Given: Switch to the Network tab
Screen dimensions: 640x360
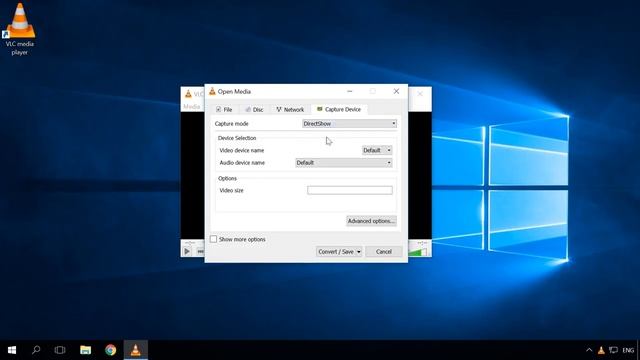Looking at the screenshot, I should click(290, 109).
